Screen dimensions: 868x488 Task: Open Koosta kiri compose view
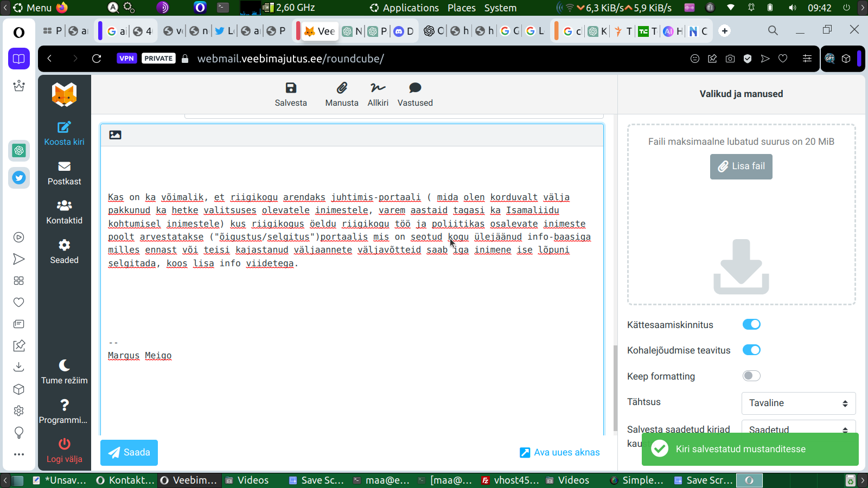click(x=64, y=133)
